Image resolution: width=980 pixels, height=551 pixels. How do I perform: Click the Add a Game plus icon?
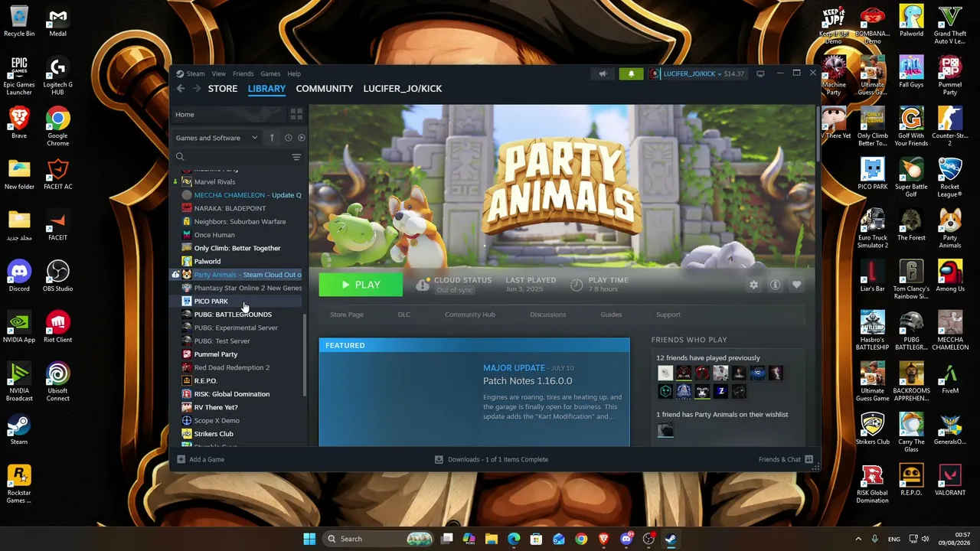coord(181,459)
